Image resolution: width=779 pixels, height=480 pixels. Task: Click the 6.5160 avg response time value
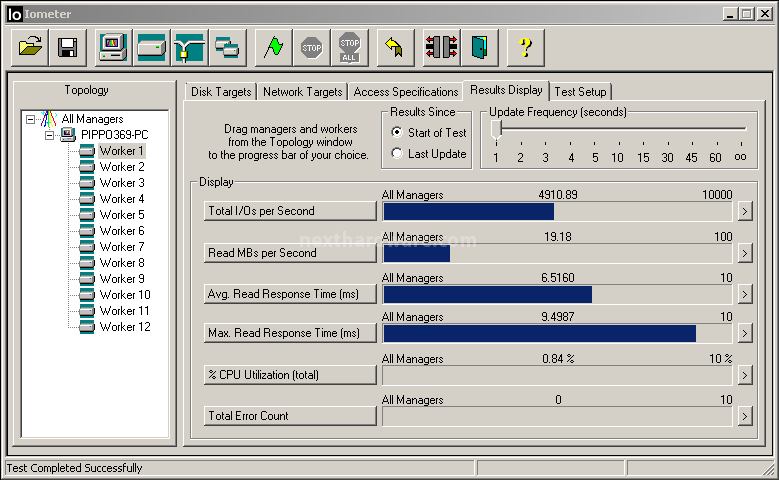click(557, 278)
